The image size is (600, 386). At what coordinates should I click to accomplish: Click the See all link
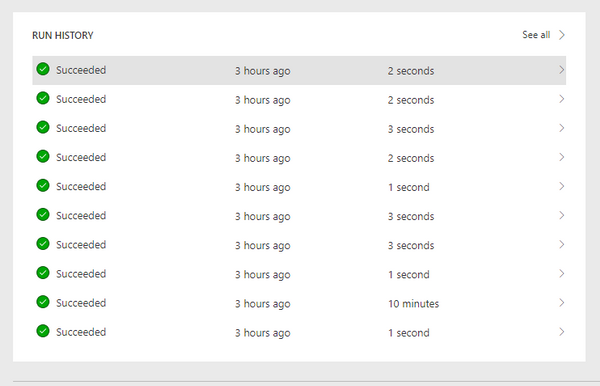(x=536, y=35)
